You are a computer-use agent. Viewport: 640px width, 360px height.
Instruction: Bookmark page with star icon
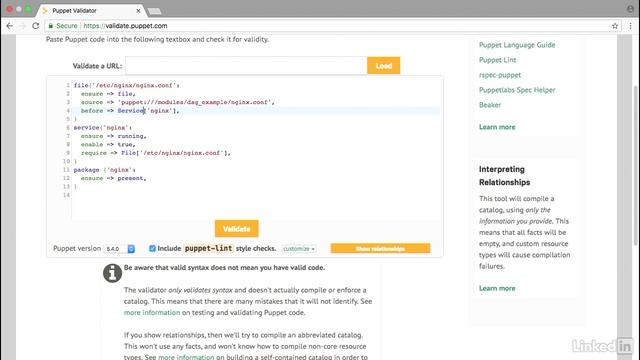615,26
